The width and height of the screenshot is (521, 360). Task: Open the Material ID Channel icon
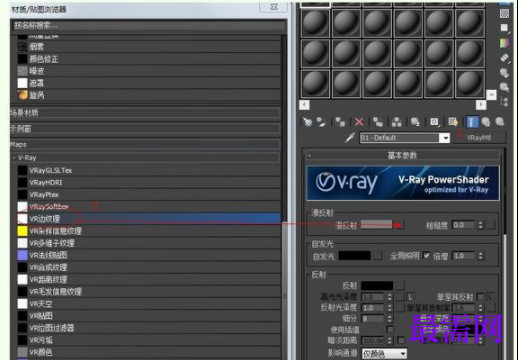[434, 122]
